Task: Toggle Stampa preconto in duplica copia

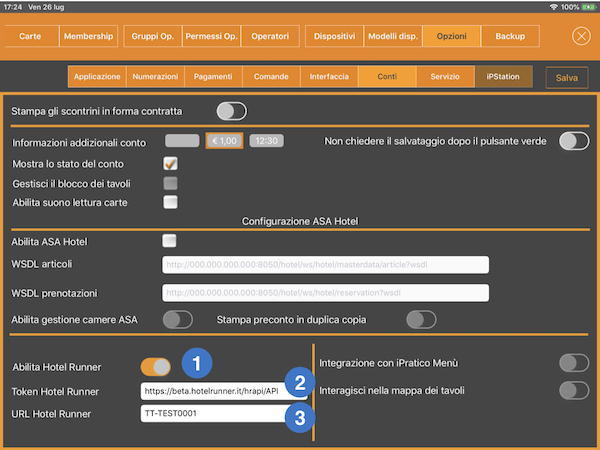Action: pyautogui.click(x=421, y=320)
